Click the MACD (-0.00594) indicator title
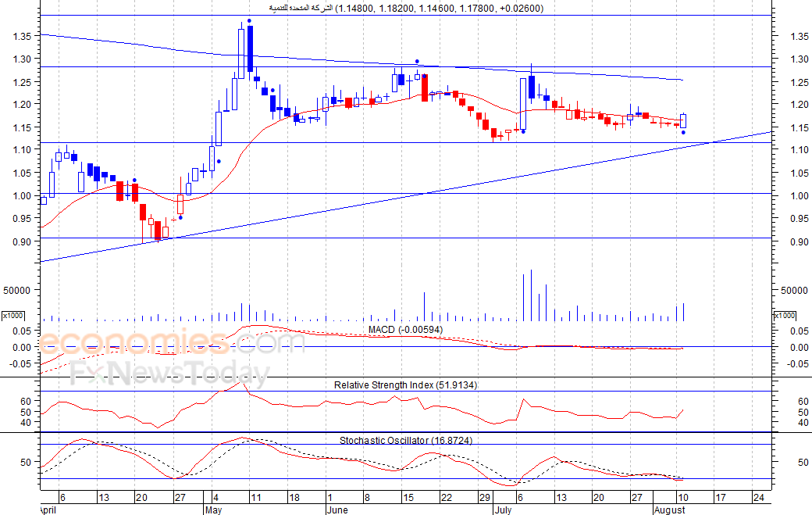812x515 pixels. (x=405, y=330)
